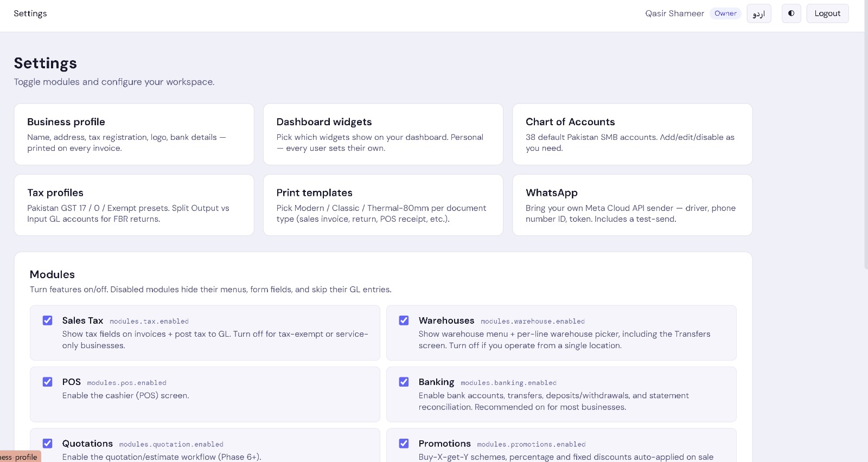Screen dimensions: 868x462
Task: Click the modules.pos.enabled key label
Action: click(127, 383)
